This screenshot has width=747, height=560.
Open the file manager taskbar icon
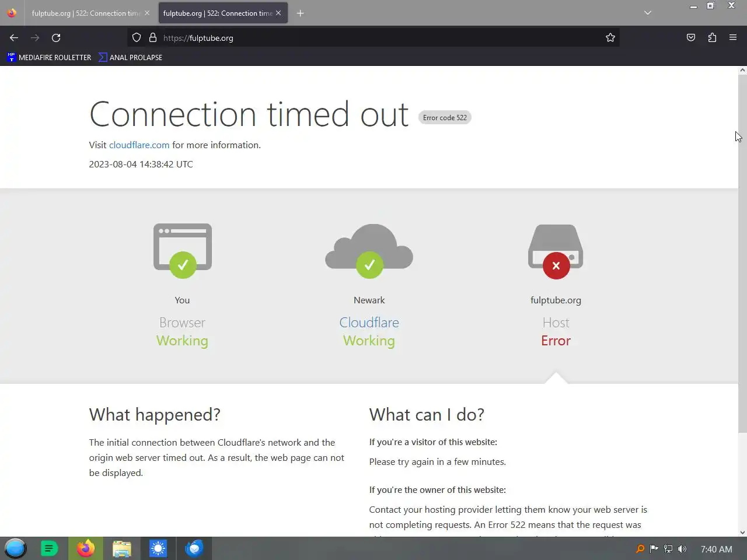[122, 548]
